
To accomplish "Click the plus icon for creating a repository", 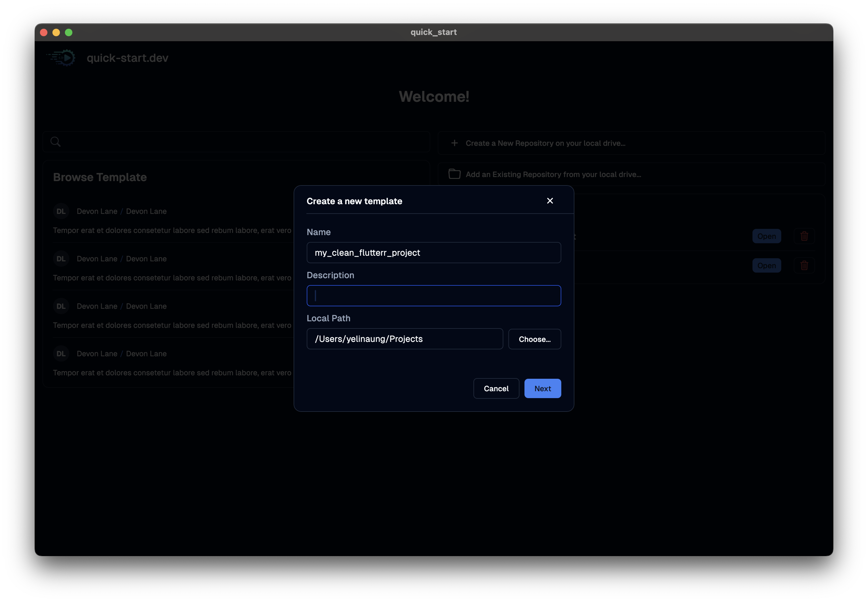I will pos(454,143).
